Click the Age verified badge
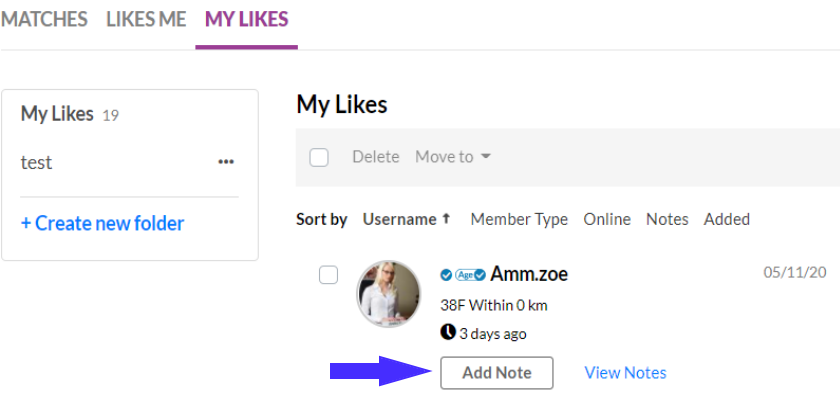The image size is (840, 407). point(470,275)
